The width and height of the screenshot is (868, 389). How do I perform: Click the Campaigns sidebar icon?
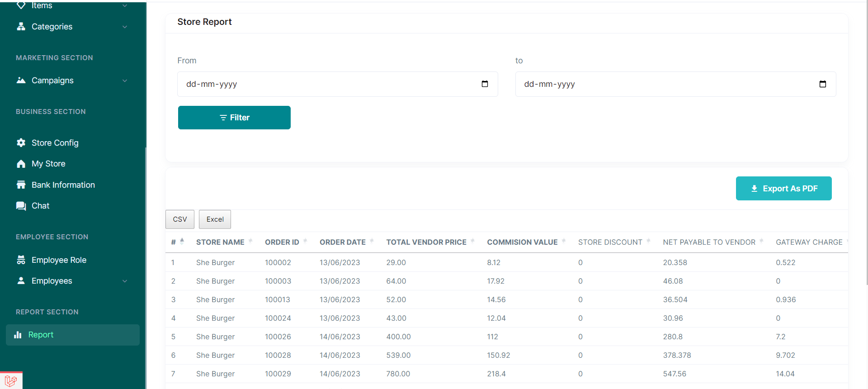point(21,81)
